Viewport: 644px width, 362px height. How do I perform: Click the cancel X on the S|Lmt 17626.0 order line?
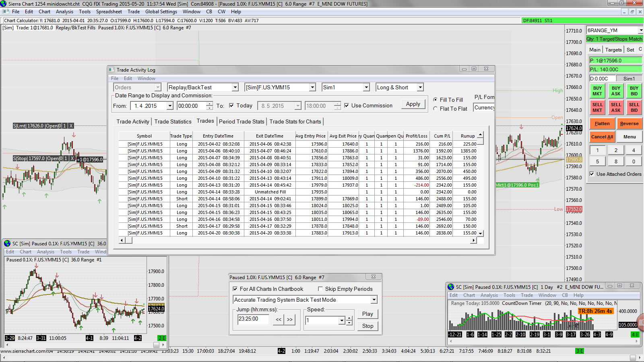[71, 126]
